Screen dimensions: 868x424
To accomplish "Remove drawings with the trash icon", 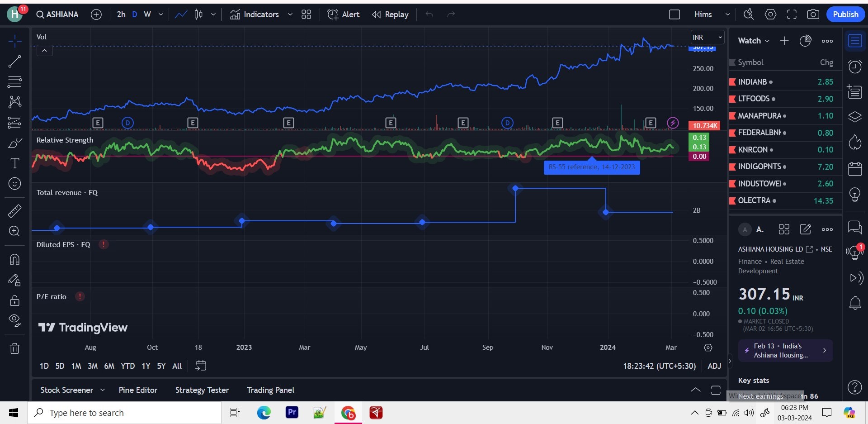I will pyautogui.click(x=15, y=348).
